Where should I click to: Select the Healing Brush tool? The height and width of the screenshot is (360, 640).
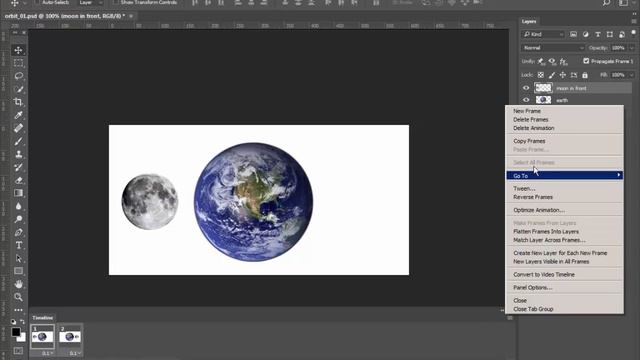click(18, 128)
